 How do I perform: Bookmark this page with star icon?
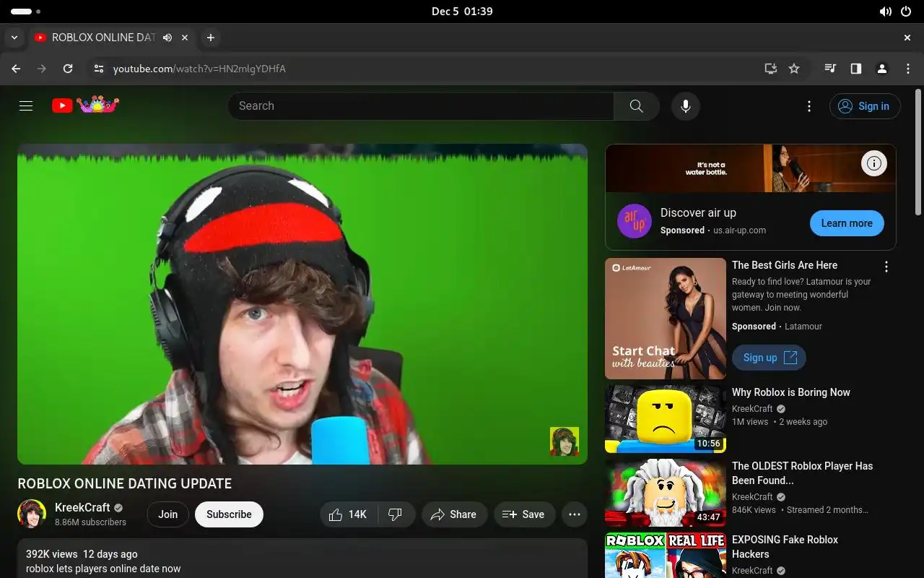tap(794, 69)
